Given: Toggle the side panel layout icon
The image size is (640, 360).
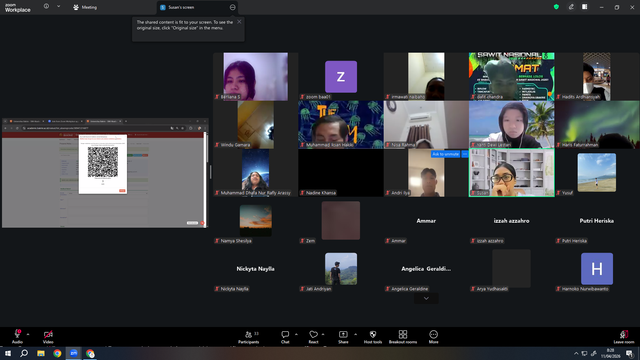Looking at the screenshot, I should pyautogui.click(x=584, y=7).
